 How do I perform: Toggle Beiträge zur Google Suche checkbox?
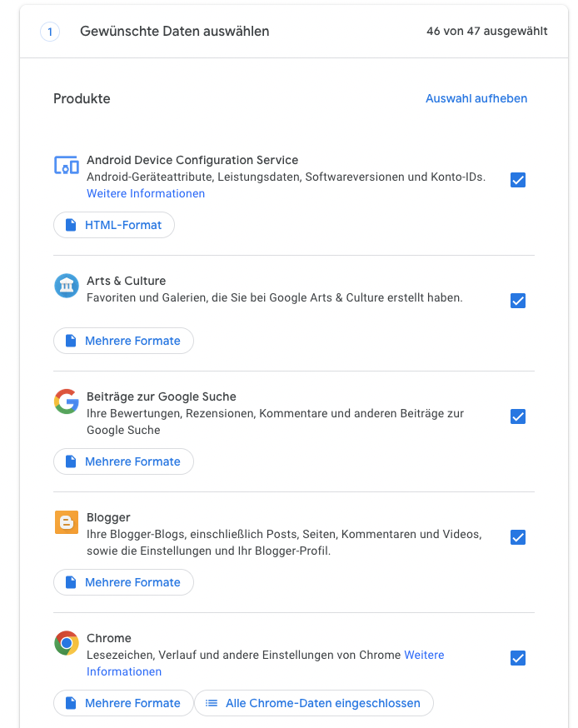click(x=518, y=416)
